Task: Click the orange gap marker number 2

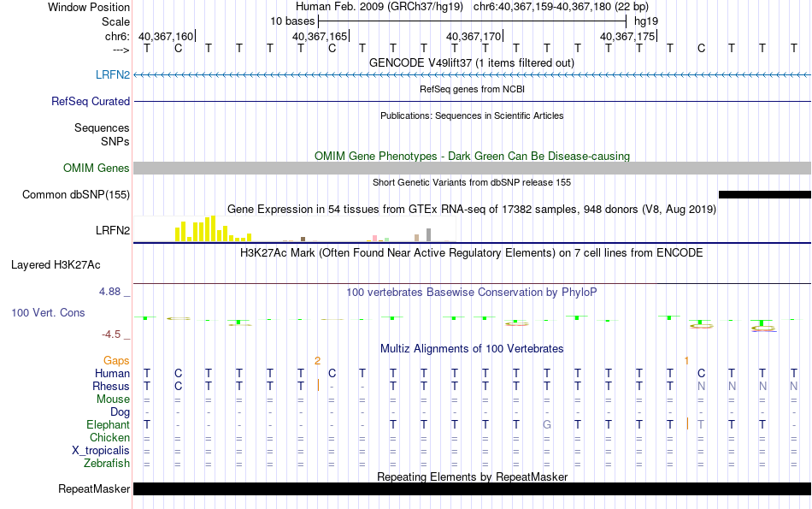Action: 317,361
